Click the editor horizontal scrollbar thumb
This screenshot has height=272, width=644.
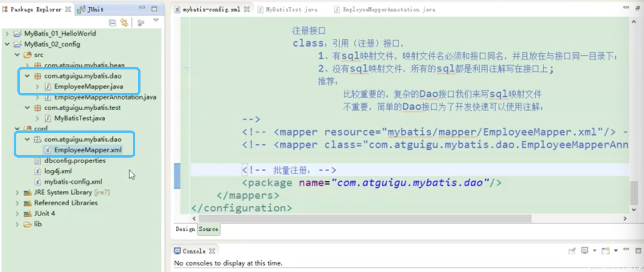365,218
